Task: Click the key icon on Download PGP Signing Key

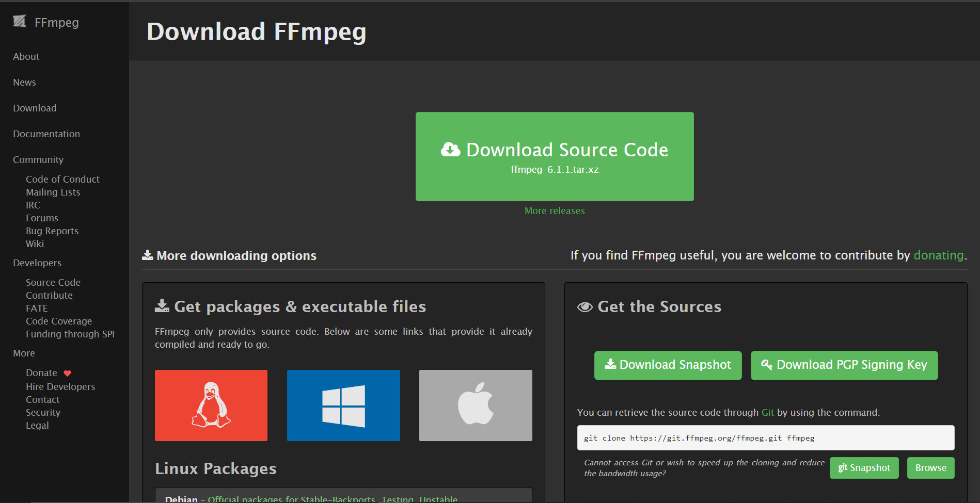Action: point(766,365)
